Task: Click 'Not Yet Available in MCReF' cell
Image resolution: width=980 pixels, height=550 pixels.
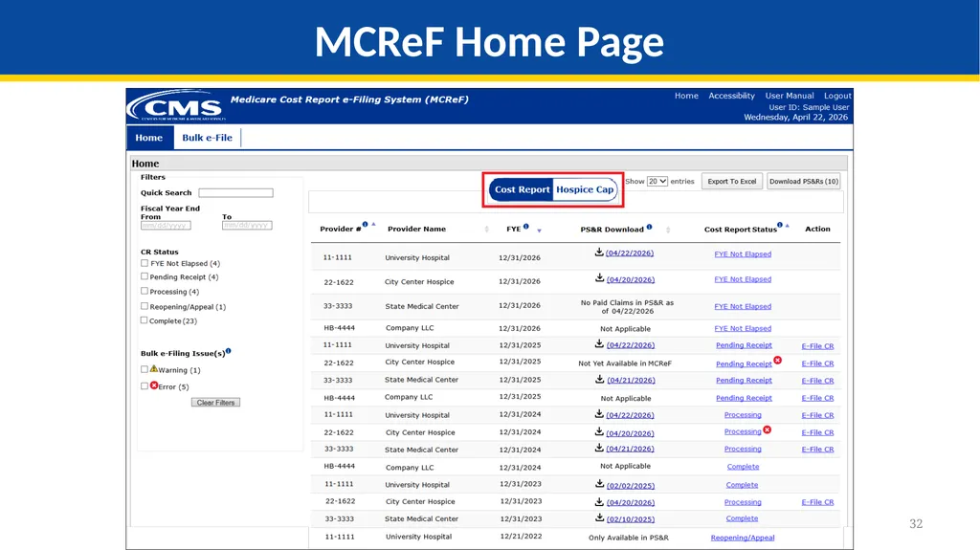Action: [x=625, y=363]
